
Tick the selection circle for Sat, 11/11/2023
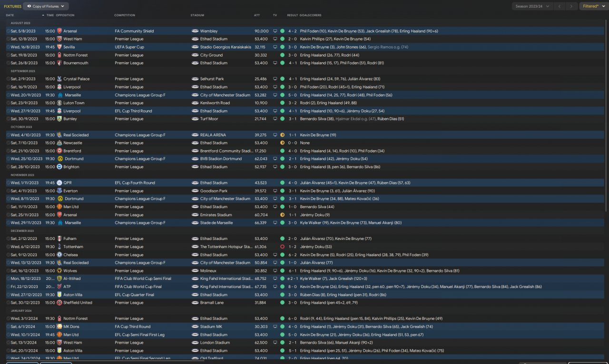tap(8, 207)
